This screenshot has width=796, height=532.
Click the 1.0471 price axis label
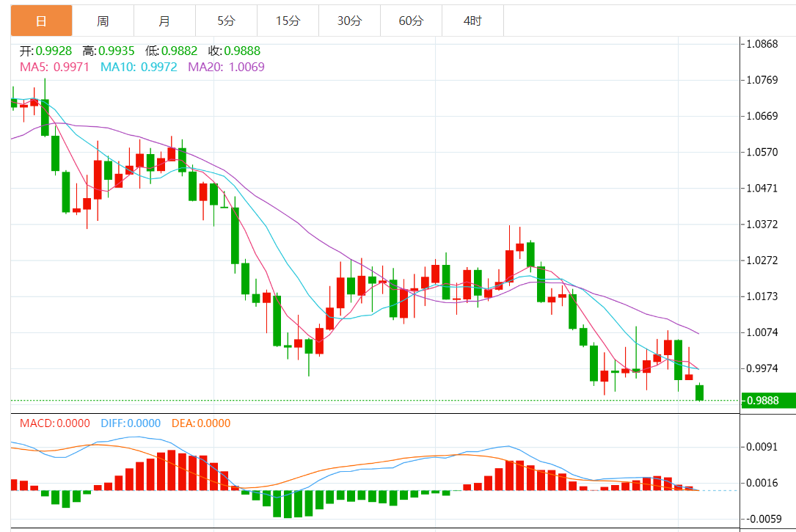(x=762, y=189)
